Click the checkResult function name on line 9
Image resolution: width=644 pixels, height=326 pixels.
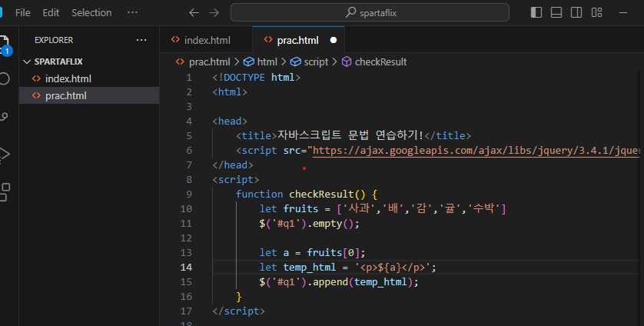321,194
